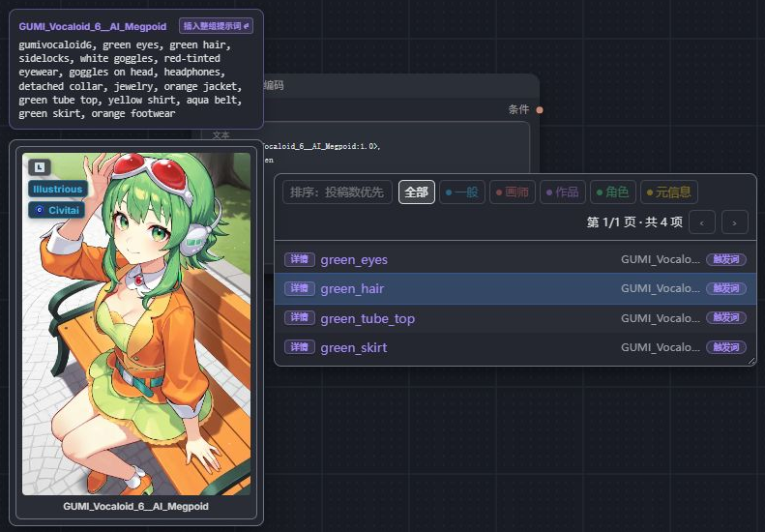Open 详情 for green_tube_top
Image resolution: width=765 pixels, height=532 pixels.
coord(300,317)
